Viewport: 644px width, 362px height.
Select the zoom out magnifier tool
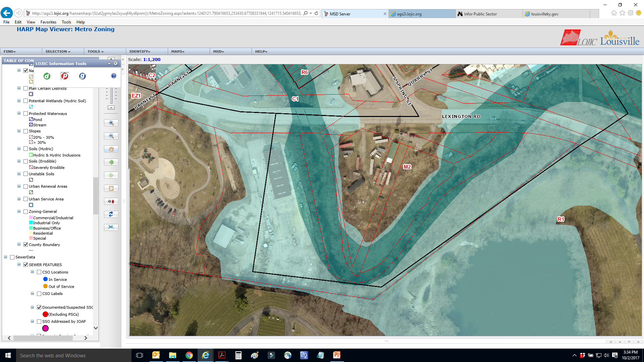coord(111,136)
